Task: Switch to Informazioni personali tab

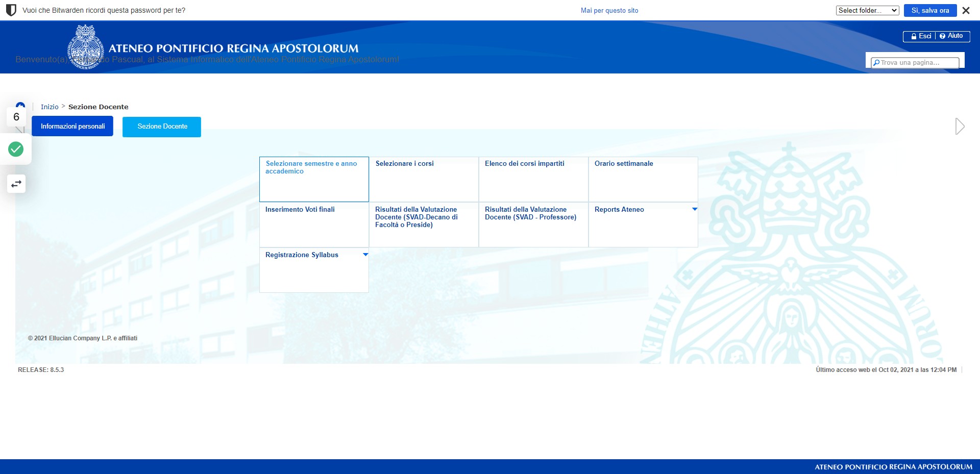Action: [x=72, y=126]
